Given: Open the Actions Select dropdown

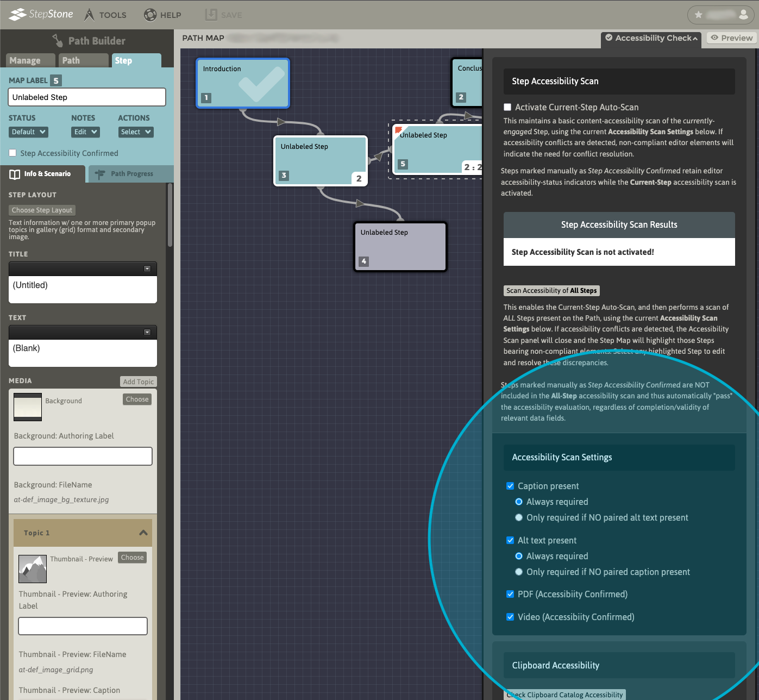Looking at the screenshot, I should tap(136, 132).
